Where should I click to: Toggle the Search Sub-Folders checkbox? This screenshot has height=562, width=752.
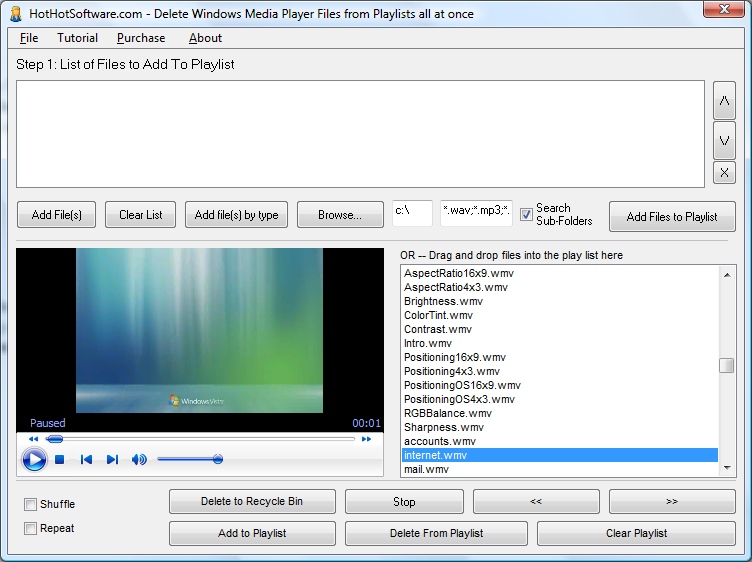click(x=526, y=214)
